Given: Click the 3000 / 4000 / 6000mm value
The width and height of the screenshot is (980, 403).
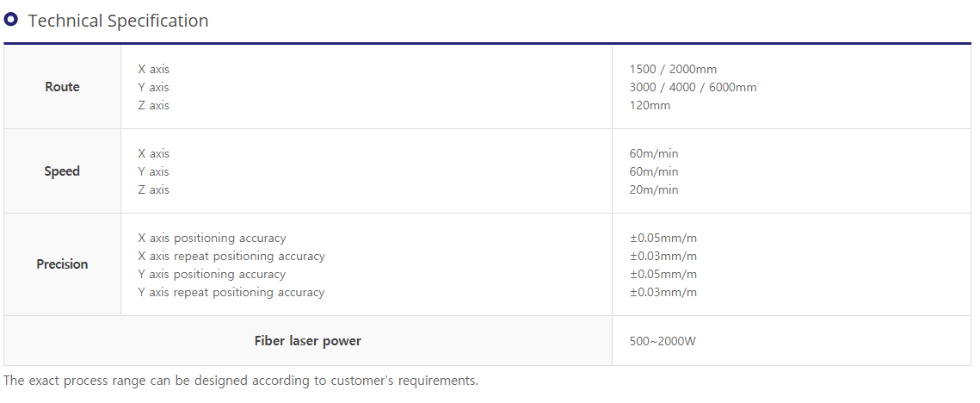Looking at the screenshot, I should pos(693,88).
